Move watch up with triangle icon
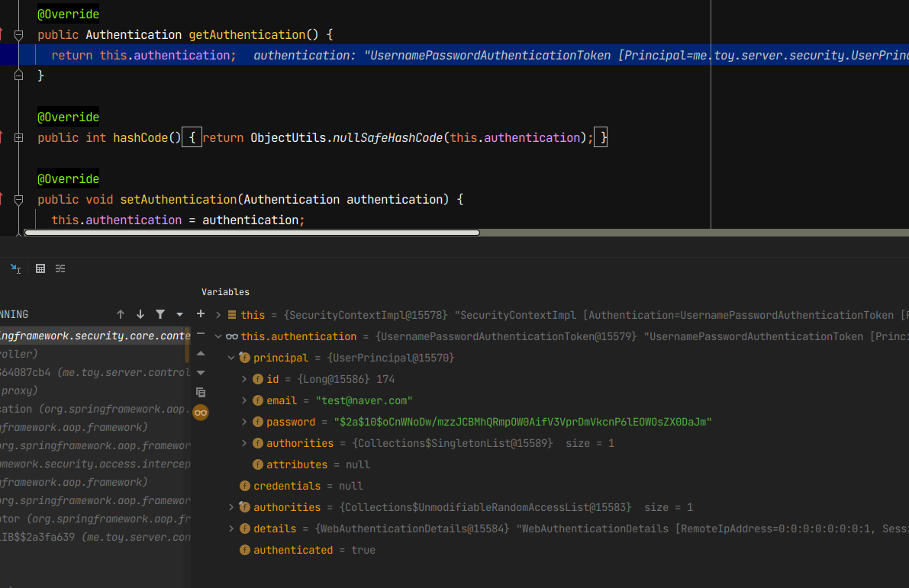The height and width of the screenshot is (588, 909). coord(201,353)
